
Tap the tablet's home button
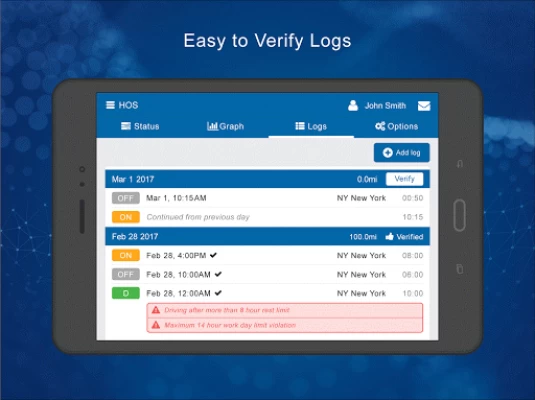coord(460,216)
